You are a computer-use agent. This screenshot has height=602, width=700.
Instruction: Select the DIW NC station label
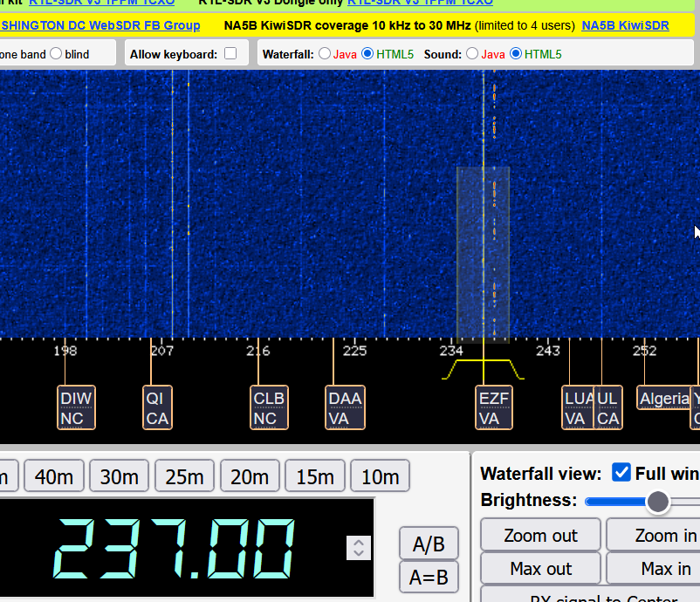pos(76,407)
